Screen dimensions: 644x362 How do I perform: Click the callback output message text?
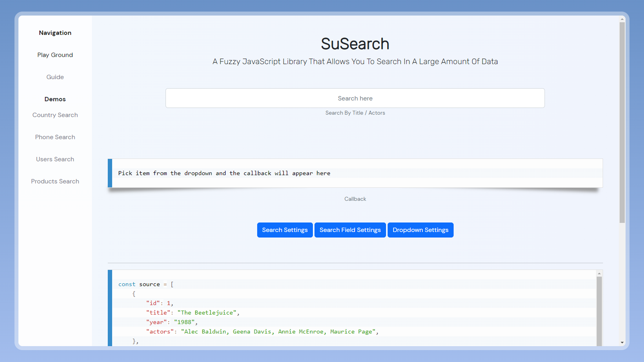(224, 173)
